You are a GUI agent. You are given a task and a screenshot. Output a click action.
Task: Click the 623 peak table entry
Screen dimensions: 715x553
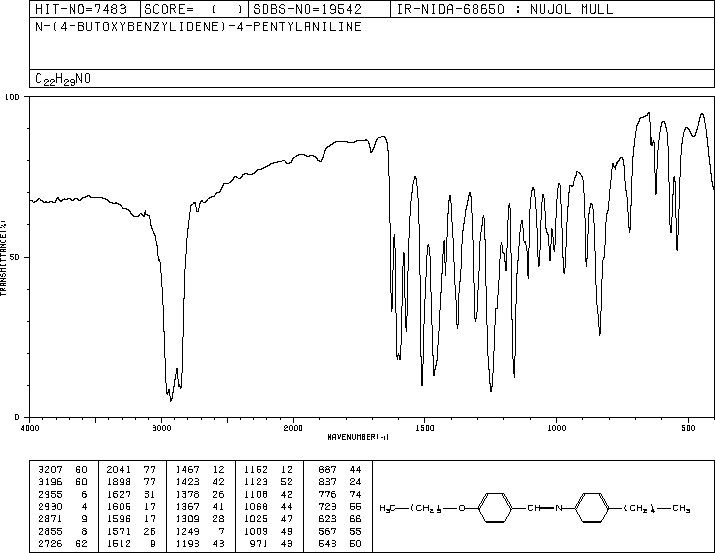pos(327,519)
